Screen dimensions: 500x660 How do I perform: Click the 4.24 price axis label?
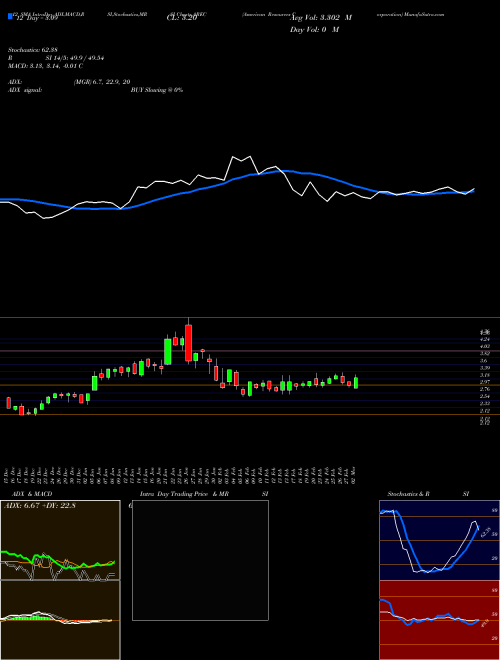[x=485, y=339]
